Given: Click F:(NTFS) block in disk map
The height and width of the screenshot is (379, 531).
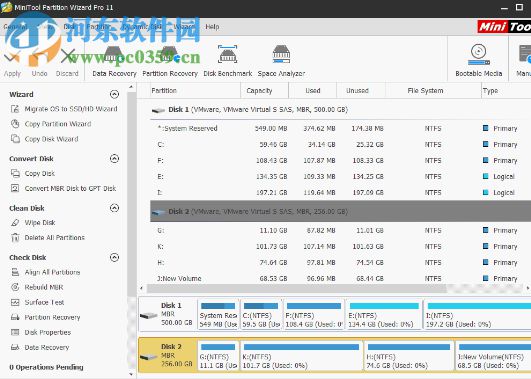Looking at the screenshot, I should click(314, 315).
